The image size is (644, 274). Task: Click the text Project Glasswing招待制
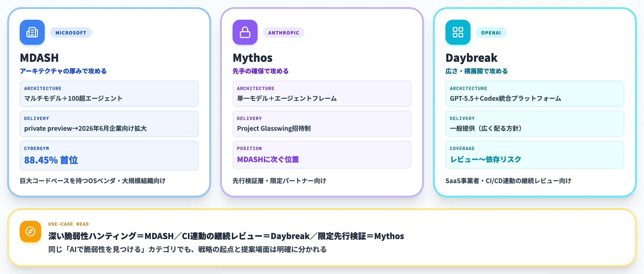pyautogui.click(x=274, y=128)
